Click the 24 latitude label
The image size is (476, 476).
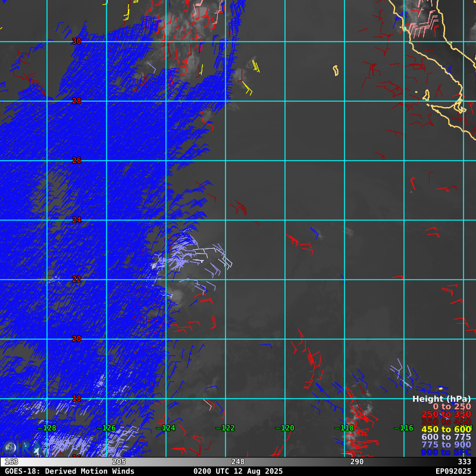[77, 220]
